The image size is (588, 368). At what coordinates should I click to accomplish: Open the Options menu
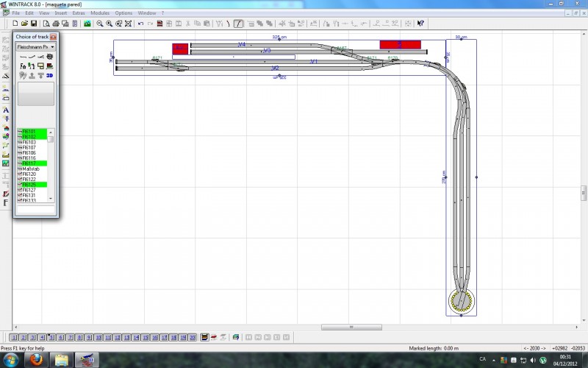[123, 13]
